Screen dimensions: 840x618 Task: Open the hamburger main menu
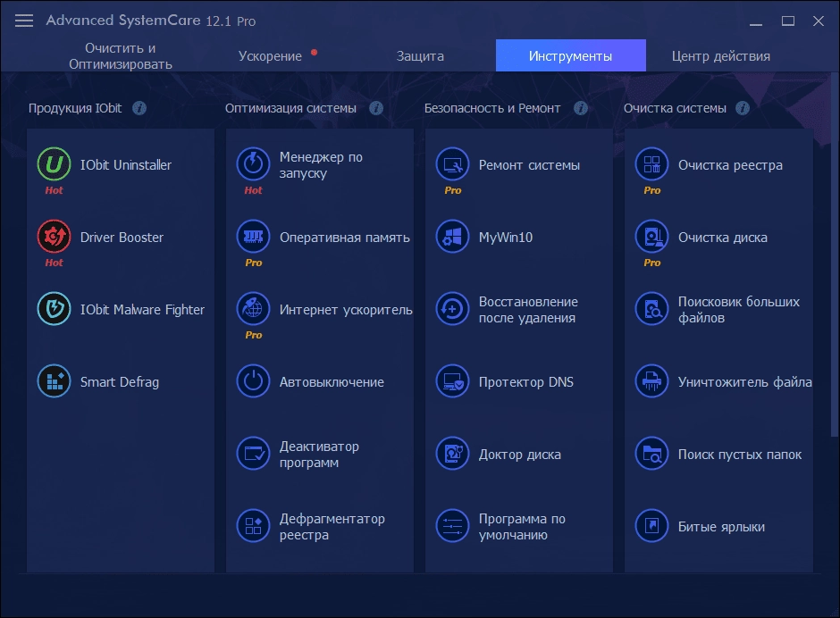(24, 21)
